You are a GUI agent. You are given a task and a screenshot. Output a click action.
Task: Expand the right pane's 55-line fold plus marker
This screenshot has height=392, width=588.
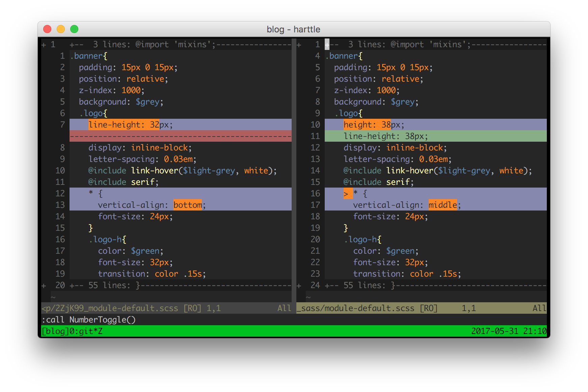pos(299,286)
